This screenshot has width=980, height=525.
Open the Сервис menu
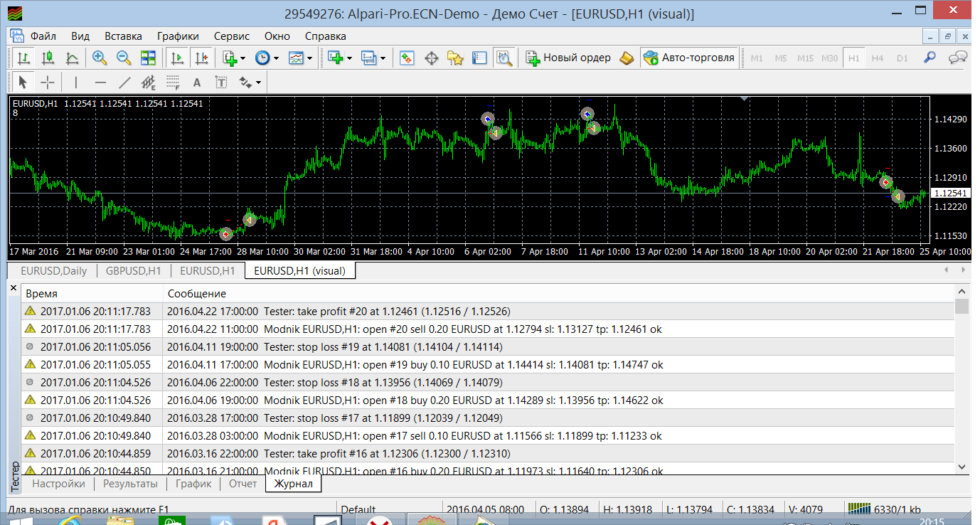(231, 36)
